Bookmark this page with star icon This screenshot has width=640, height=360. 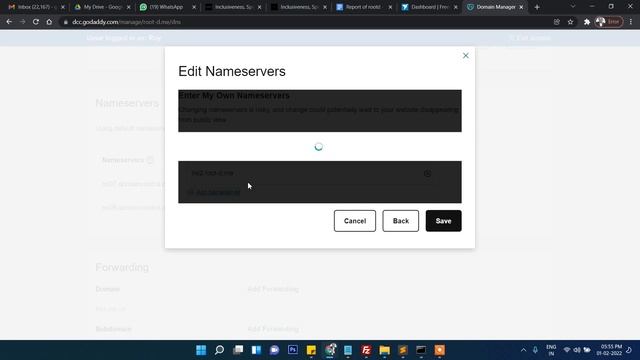click(x=570, y=22)
